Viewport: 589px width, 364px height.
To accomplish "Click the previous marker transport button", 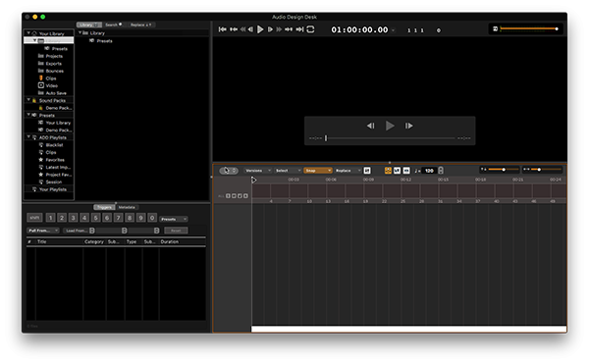I will pyautogui.click(x=234, y=29).
